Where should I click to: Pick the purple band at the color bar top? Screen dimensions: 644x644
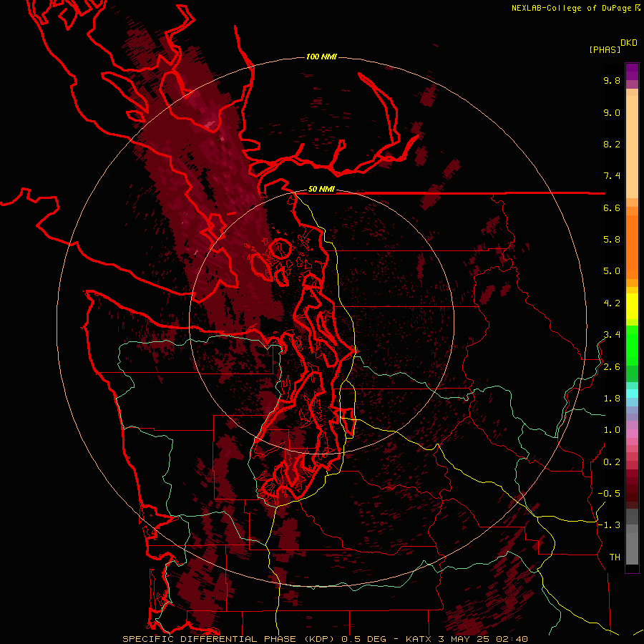[x=632, y=72]
